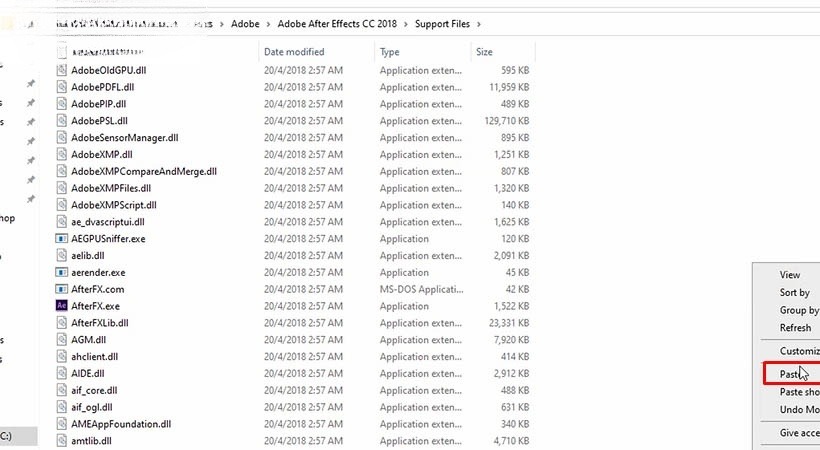
Task: Click the AEGPUSniffer.exe file icon
Action: pyautogui.click(x=62, y=239)
